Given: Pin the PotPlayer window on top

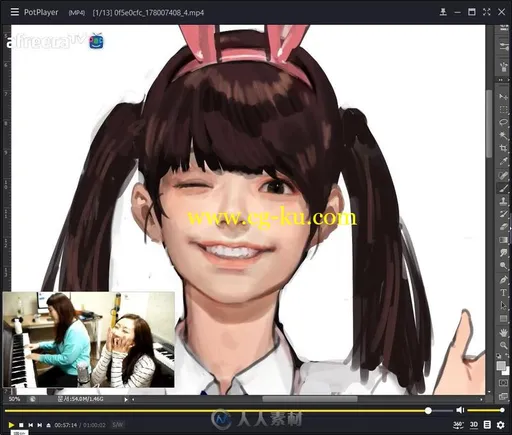Looking at the screenshot, I should (443, 12).
